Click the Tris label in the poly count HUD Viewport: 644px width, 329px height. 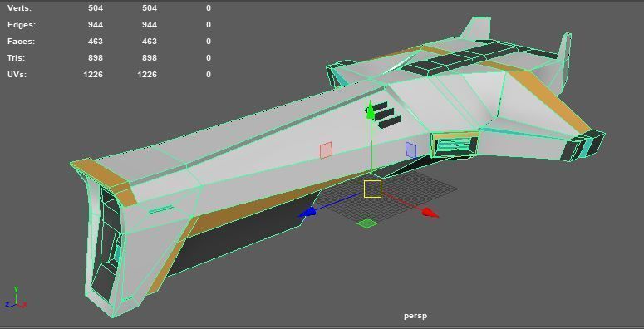pos(16,58)
